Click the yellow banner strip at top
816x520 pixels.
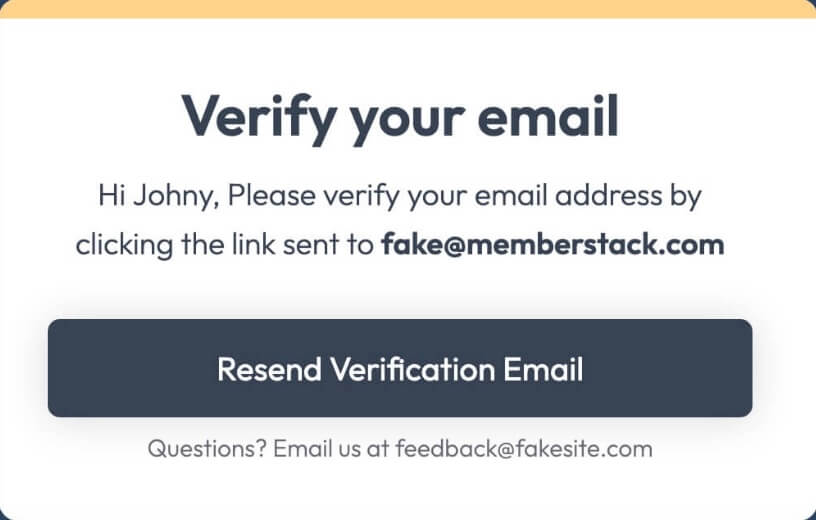pos(408,9)
